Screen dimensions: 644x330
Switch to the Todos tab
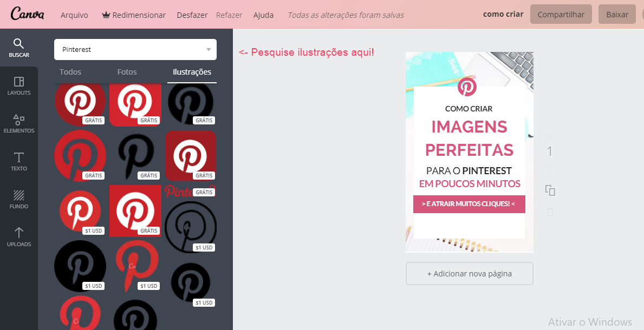70,72
